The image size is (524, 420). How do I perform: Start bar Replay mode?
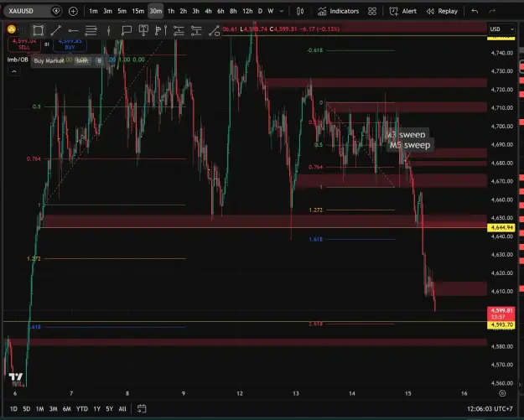442,11
